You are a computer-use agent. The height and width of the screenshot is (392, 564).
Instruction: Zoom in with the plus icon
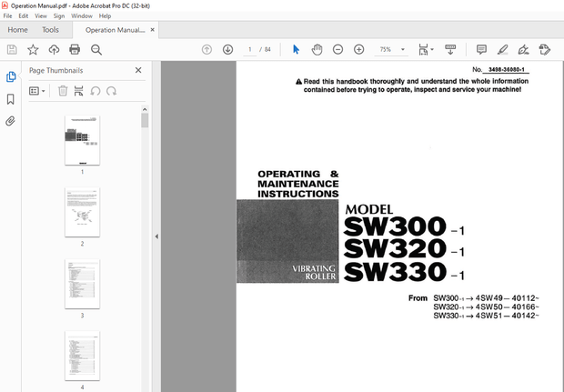359,50
